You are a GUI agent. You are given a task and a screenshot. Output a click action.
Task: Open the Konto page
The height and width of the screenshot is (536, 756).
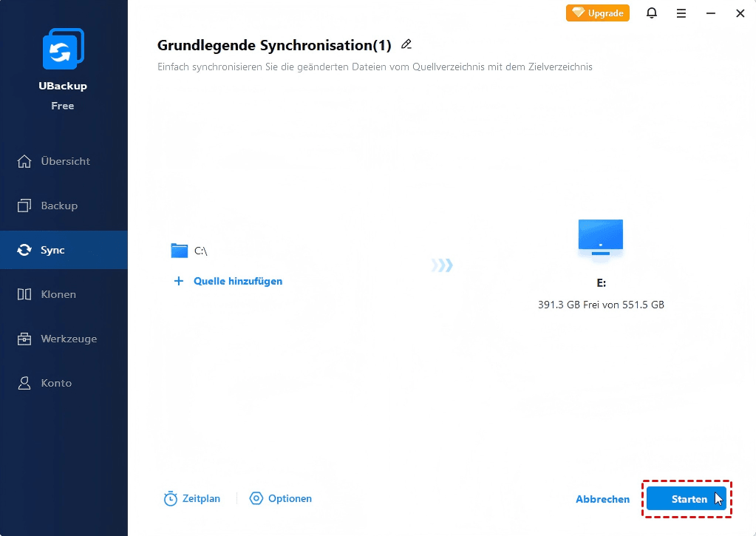coord(56,383)
